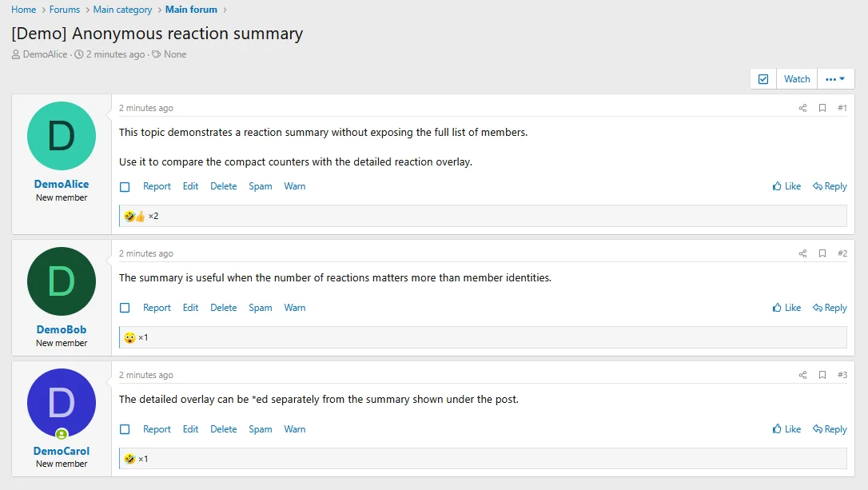The image size is (868, 490).
Task: Expand the three-dots more options menu
Action: [835, 79]
